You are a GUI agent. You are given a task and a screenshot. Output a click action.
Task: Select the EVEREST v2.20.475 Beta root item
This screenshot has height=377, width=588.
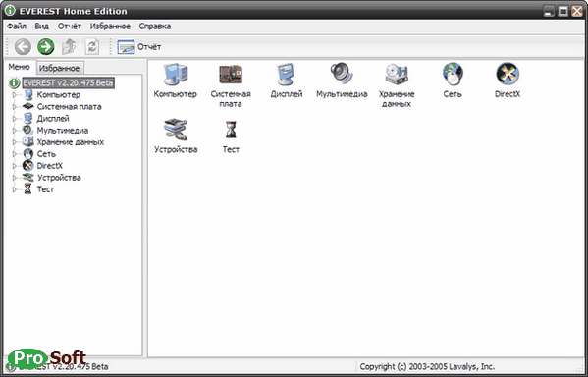pyautogui.click(x=69, y=82)
